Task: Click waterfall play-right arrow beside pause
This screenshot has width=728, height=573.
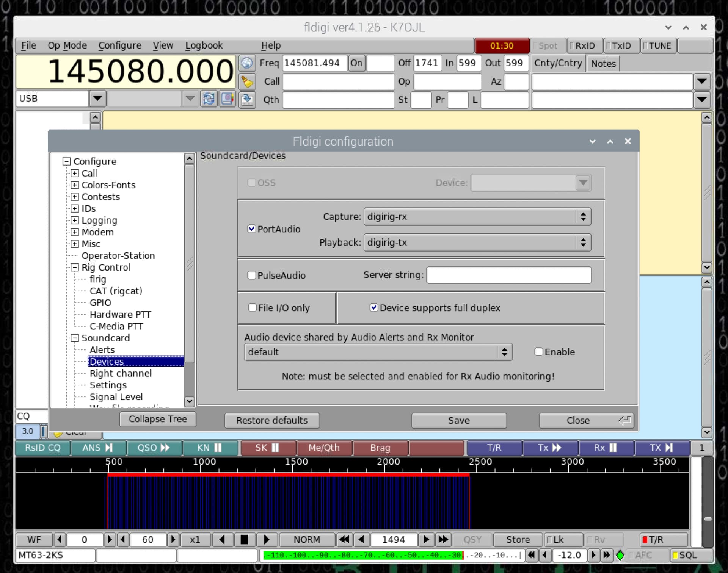Action: click(x=267, y=539)
